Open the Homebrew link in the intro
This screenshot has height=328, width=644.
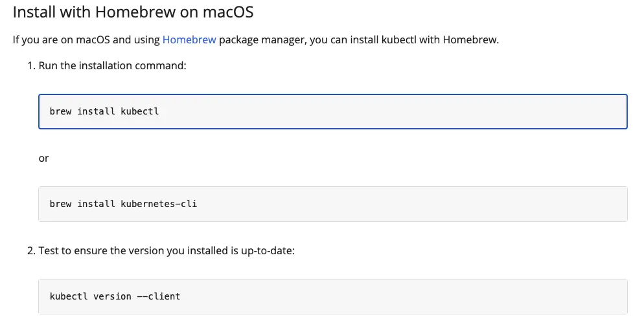coord(189,39)
